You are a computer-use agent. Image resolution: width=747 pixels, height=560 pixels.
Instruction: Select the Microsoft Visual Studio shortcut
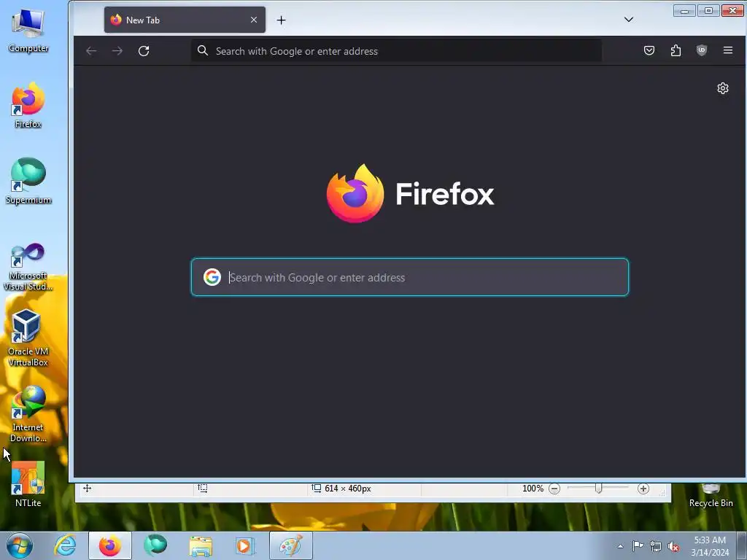[28, 267]
